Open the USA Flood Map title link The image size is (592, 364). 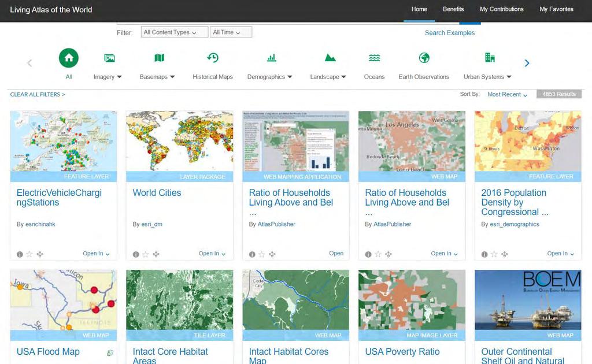[x=48, y=351]
